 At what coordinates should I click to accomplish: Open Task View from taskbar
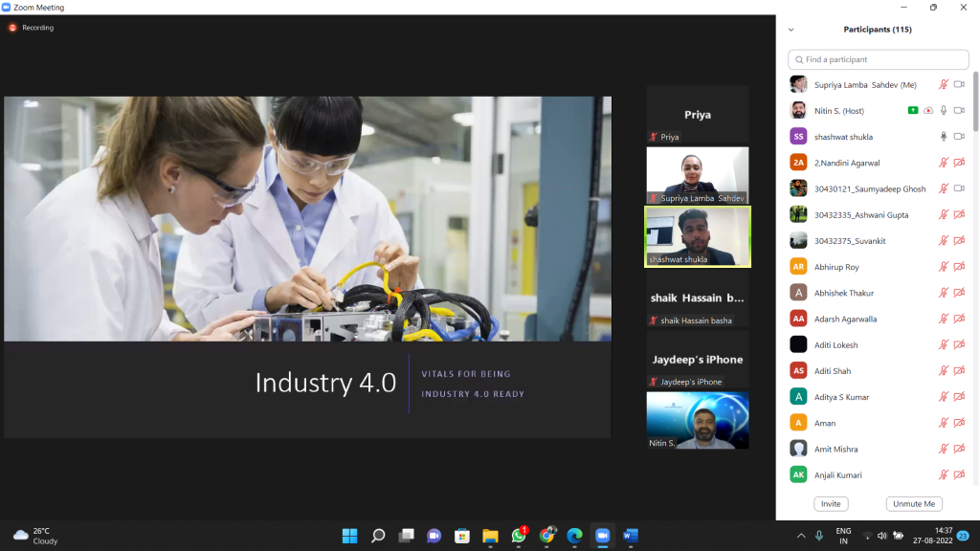(x=406, y=536)
